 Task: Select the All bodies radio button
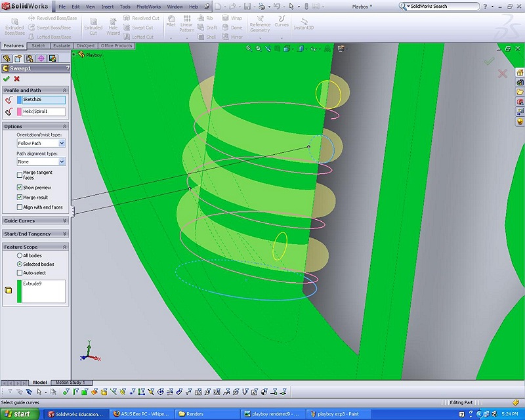[20, 255]
